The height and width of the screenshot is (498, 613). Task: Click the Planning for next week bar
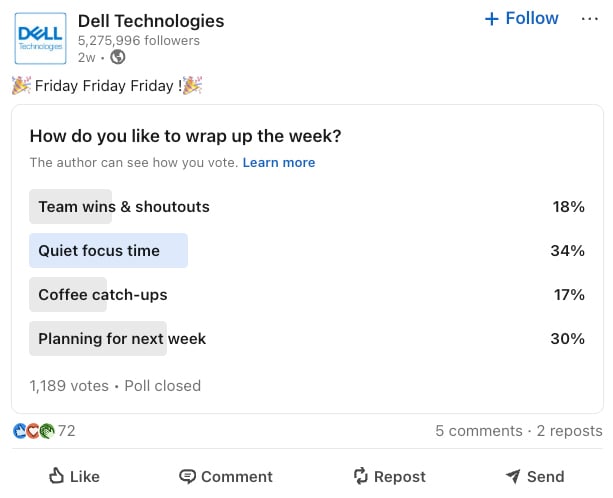tap(122, 339)
